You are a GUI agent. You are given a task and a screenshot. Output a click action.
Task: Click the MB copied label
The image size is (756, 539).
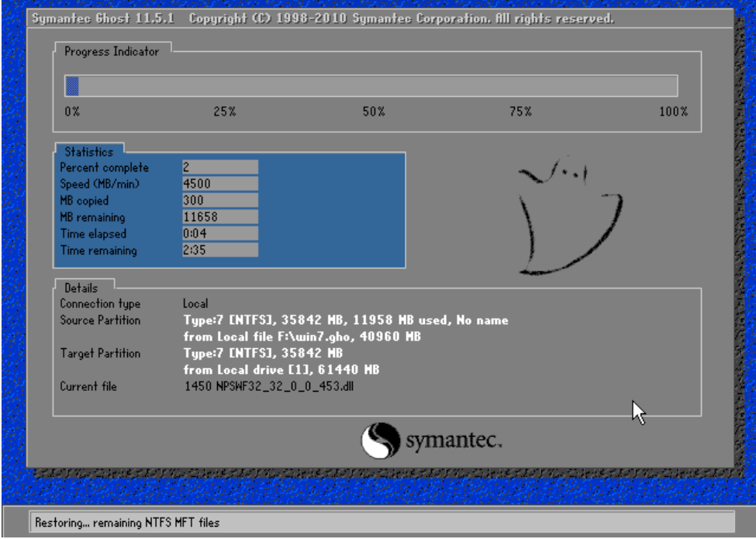point(85,201)
